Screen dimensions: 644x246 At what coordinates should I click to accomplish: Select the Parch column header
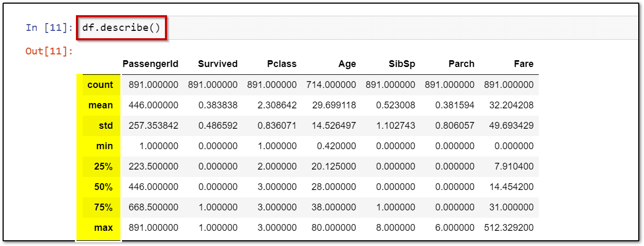tap(461, 64)
